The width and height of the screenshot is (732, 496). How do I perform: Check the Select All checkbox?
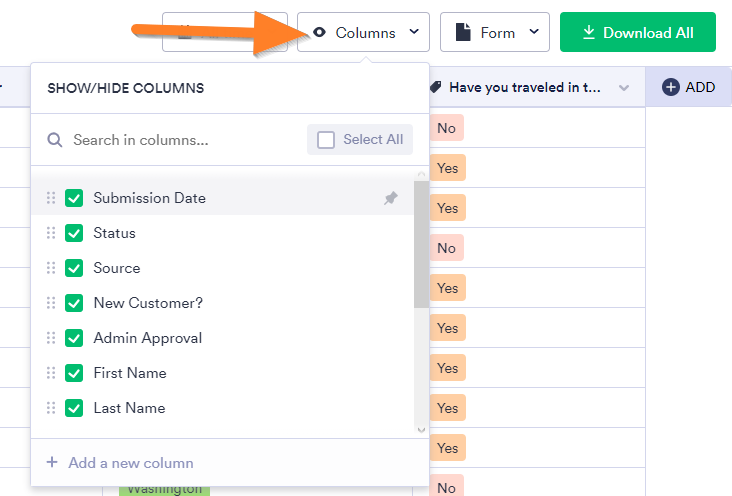point(326,140)
